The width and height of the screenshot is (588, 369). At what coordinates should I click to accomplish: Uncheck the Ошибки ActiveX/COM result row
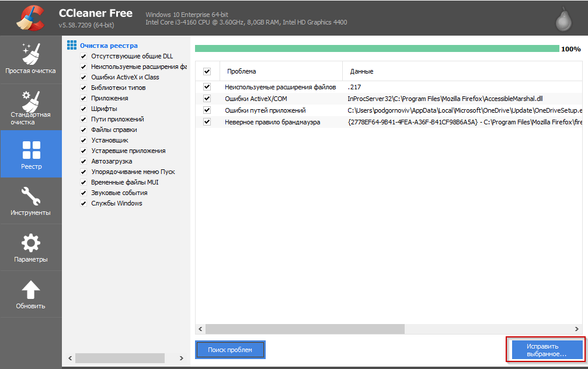click(x=207, y=98)
